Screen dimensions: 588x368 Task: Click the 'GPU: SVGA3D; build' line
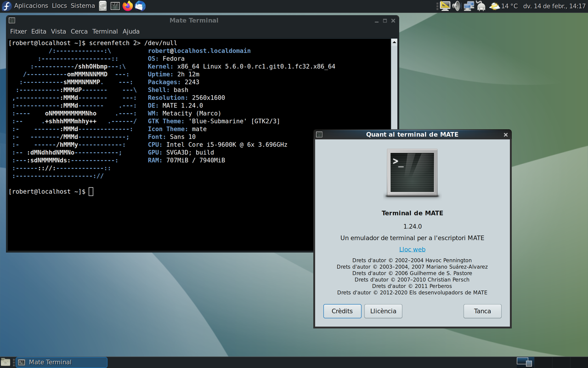tap(181, 152)
